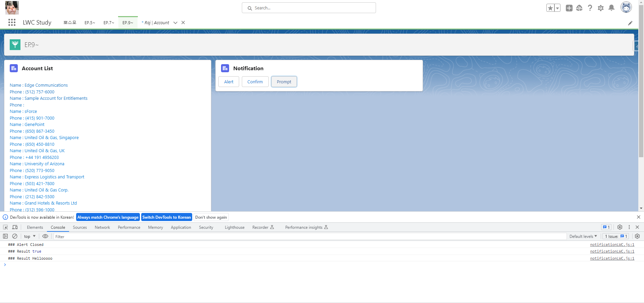Click the global actions plus icon

(x=569, y=8)
